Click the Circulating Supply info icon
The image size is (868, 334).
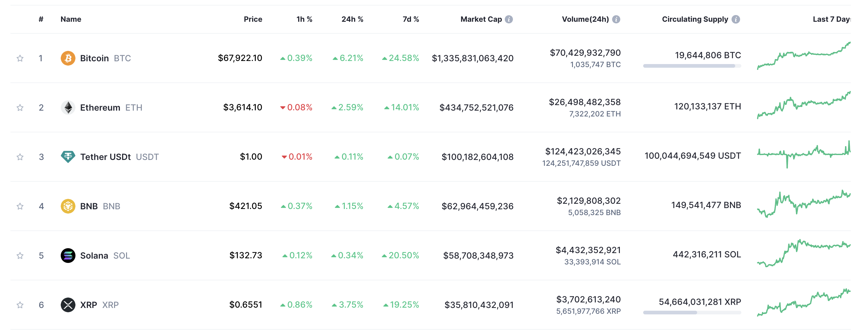tap(736, 20)
